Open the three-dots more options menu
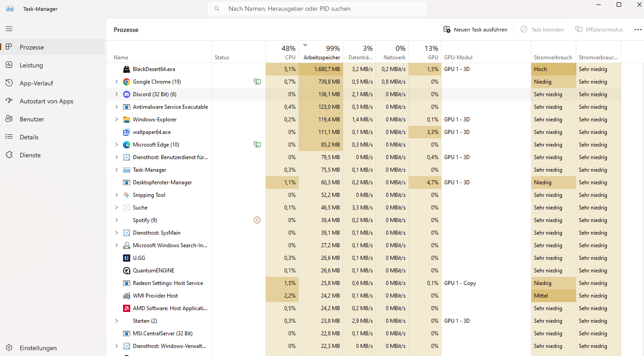The image size is (644, 356). click(638, 30)
